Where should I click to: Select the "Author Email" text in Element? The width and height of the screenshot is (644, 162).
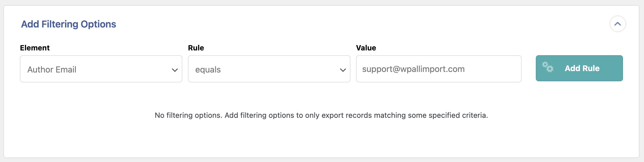point(52,69)
